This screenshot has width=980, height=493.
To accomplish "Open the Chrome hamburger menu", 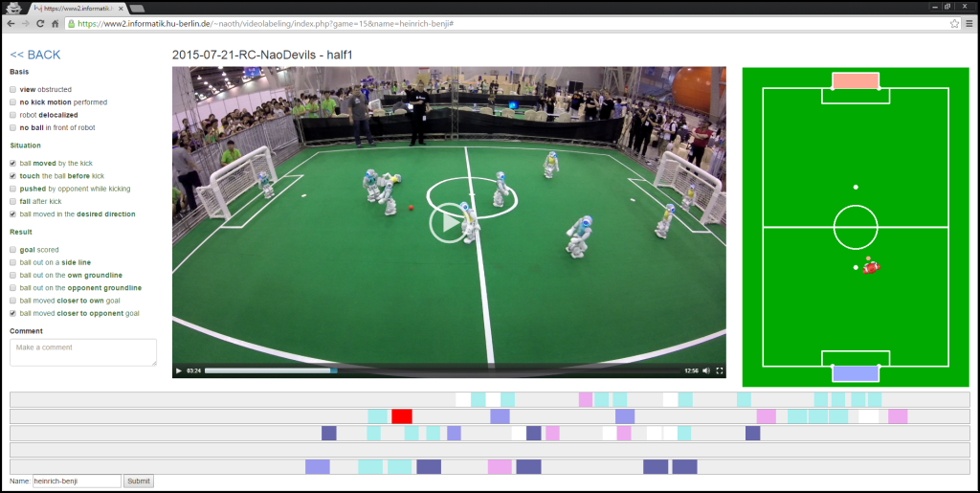I will 969,23.
